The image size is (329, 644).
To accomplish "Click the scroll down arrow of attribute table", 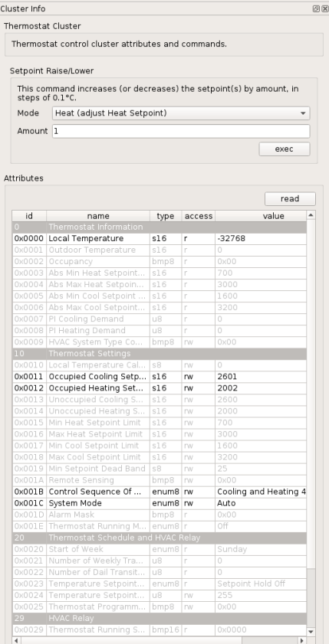I will 311,632.
